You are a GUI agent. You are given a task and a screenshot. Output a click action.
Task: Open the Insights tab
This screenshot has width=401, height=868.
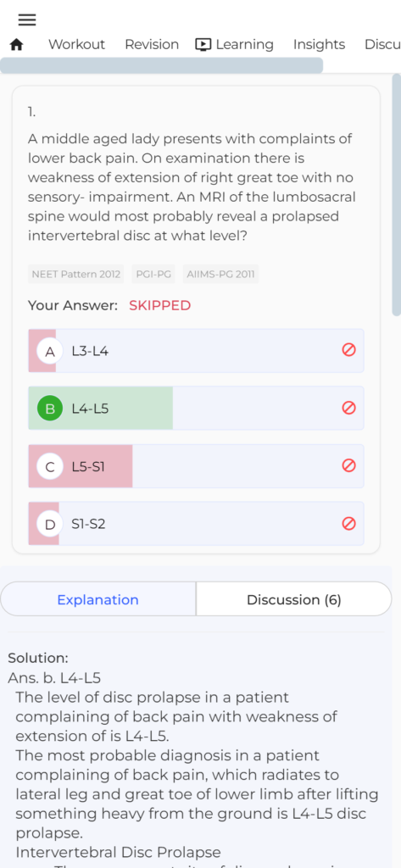point(319,45)
